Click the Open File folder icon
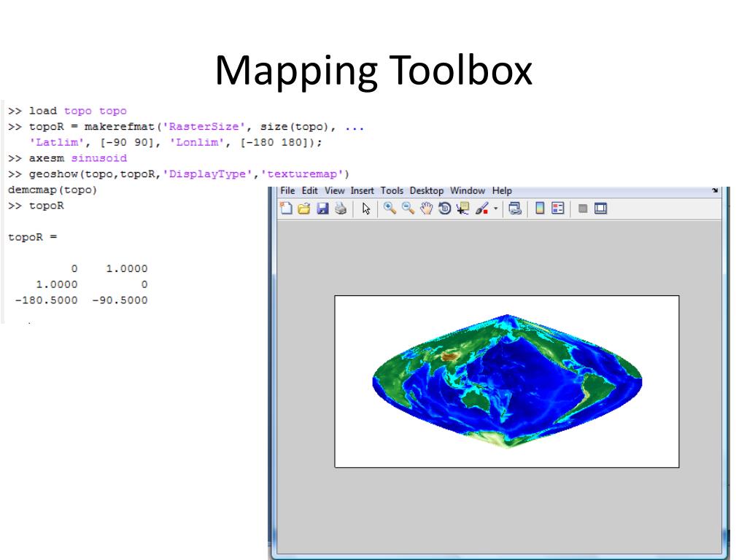This screenshot has height=560, width=747. click(x=304, y=208)
